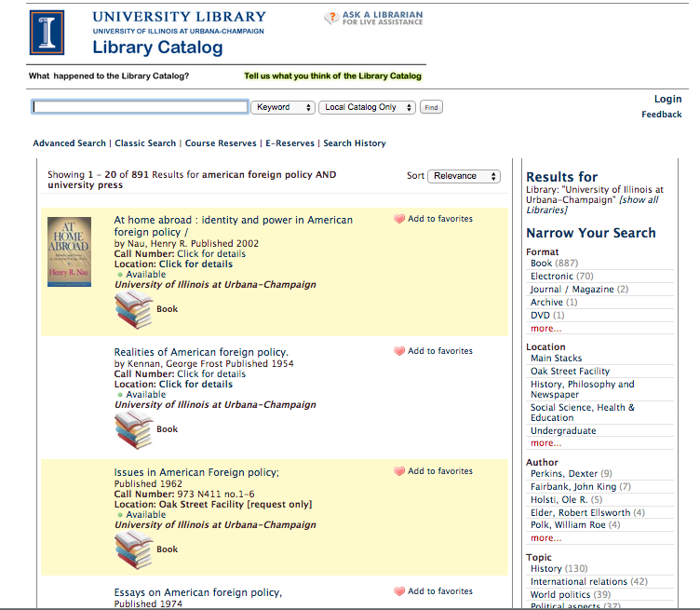
Task: Click the University of Illinois logo icon
Action: (x=47, y=33)
